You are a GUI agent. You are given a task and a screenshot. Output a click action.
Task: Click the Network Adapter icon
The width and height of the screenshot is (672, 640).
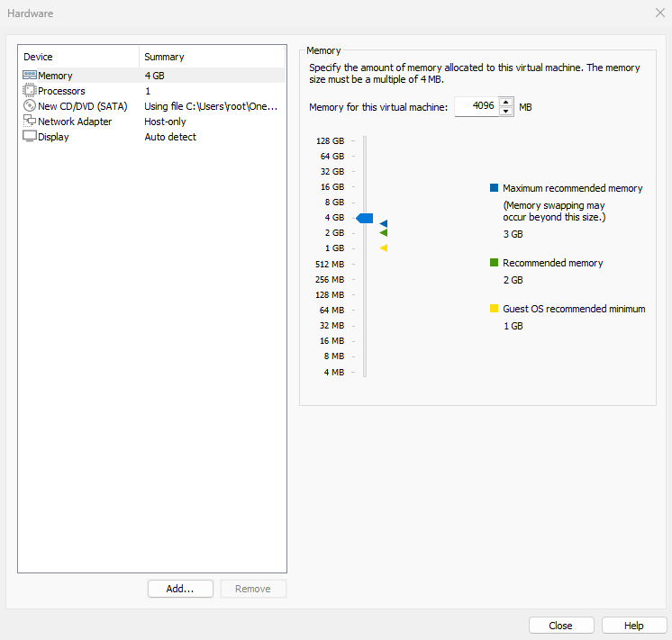29,122
